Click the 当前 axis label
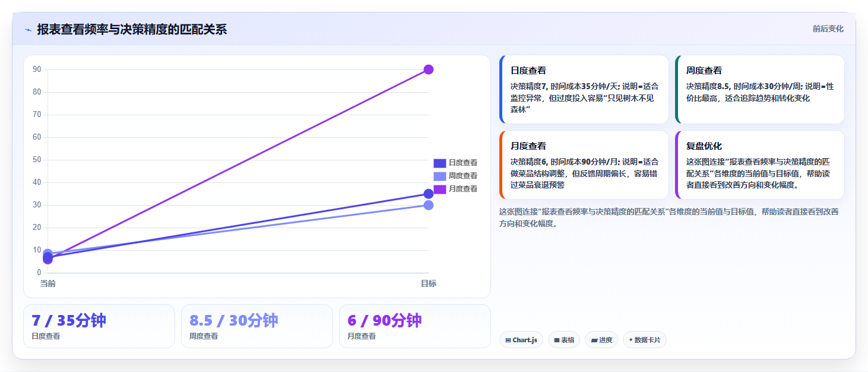The height and width of the screenshot is (372, 868). (x=48, y=283)
